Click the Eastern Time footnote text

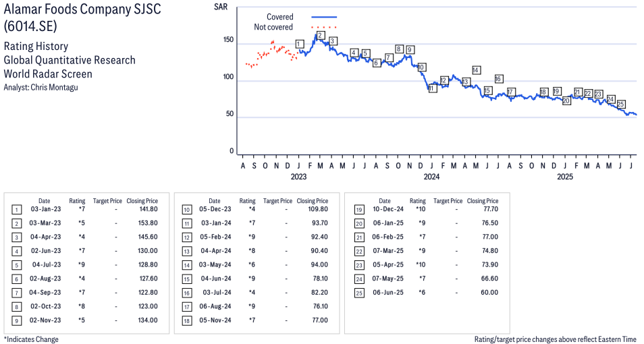coord(556,339)
